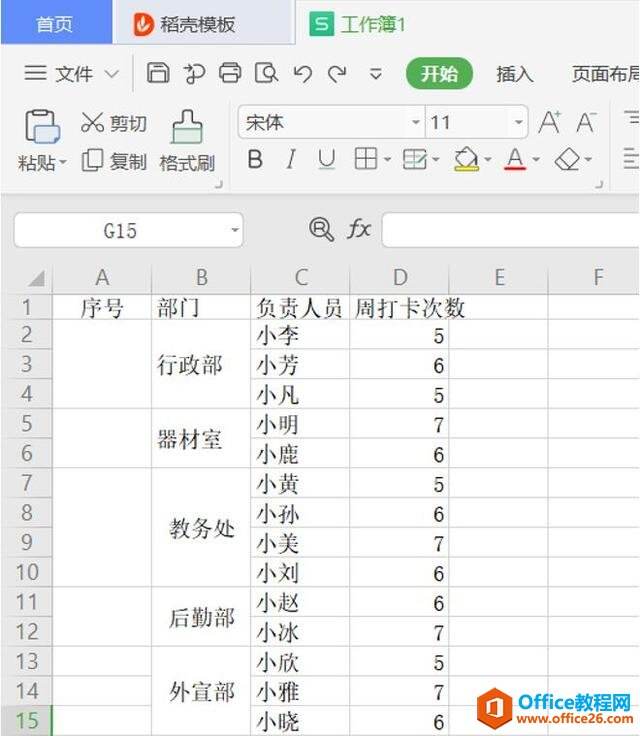
Task: Click the hamburger menu icon beside 文件
Action: [36, 73]
